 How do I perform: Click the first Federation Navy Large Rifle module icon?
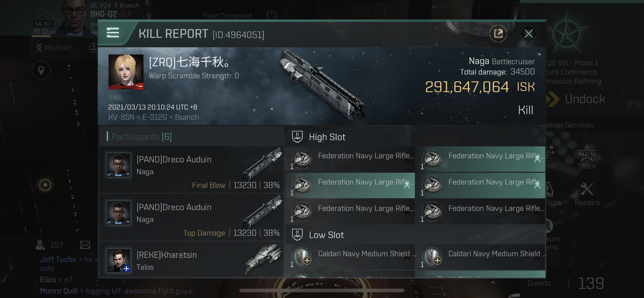coord(302,159)
